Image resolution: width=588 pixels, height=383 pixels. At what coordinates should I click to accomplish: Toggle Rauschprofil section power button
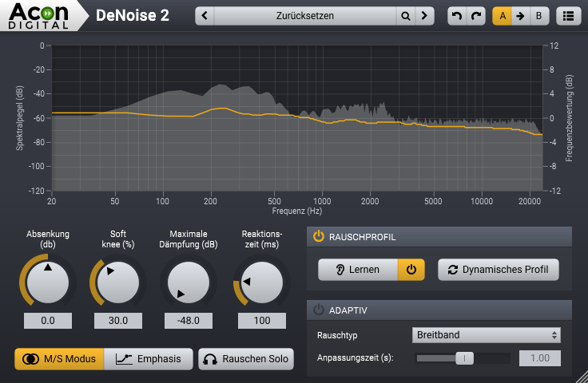318,236
